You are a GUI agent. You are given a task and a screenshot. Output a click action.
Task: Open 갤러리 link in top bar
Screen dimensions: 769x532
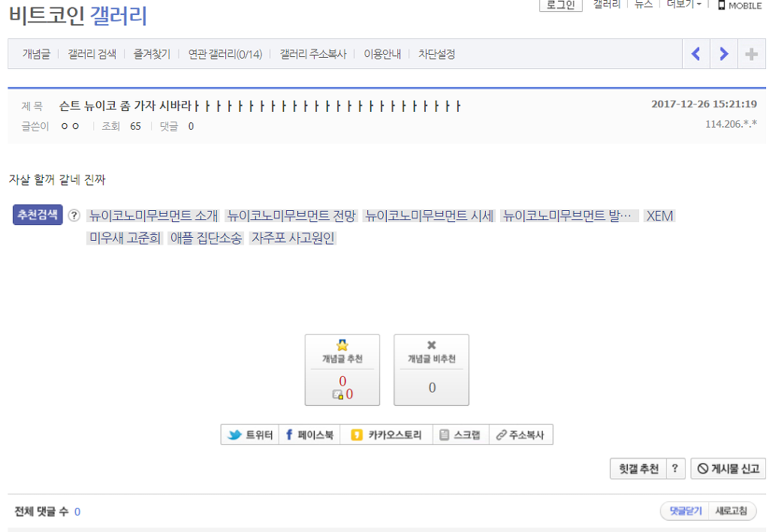tap(607, 5)
